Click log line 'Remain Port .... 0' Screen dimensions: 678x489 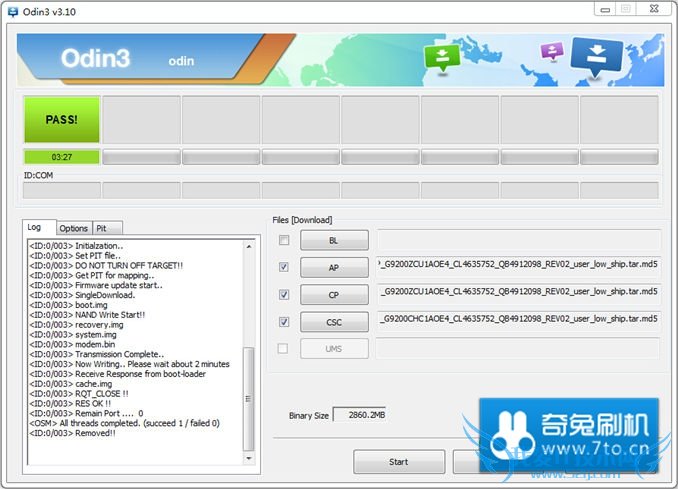[x=86, y=414]
